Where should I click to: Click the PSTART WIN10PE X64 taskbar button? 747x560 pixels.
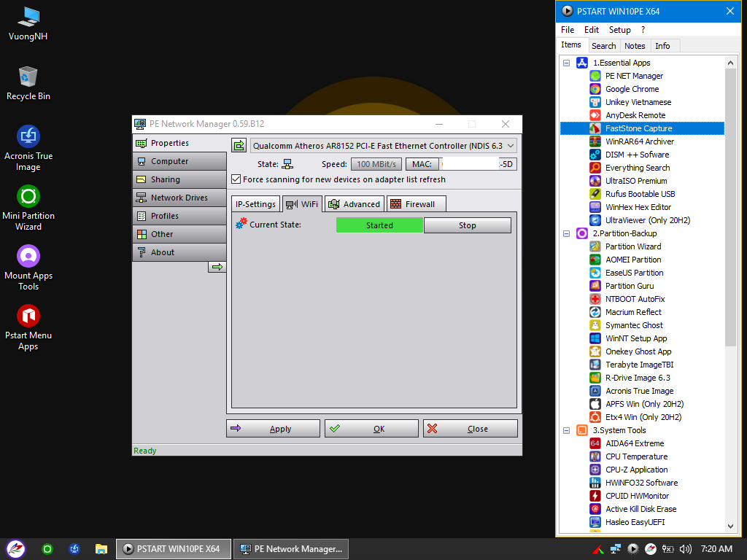174,549
